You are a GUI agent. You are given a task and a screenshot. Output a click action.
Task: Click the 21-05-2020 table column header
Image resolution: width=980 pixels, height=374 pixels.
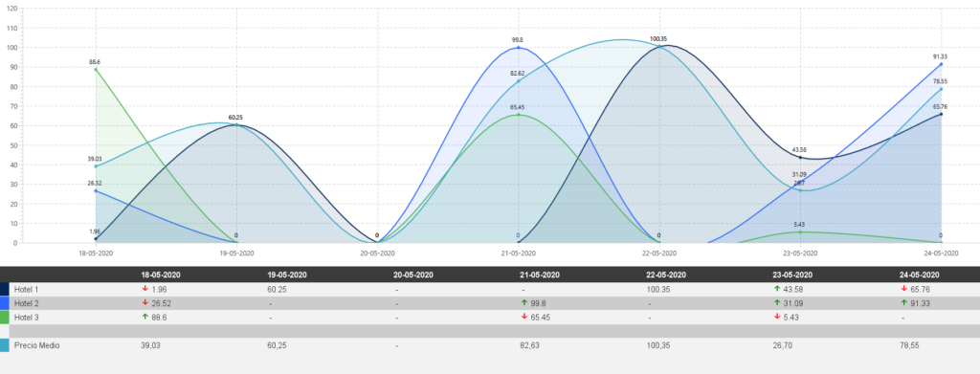540,275
